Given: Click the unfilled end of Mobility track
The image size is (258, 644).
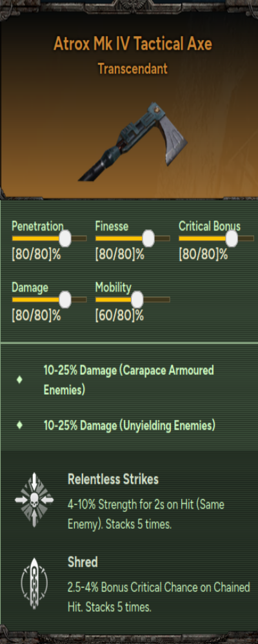Looking at the screenshot, I should 157,300.
